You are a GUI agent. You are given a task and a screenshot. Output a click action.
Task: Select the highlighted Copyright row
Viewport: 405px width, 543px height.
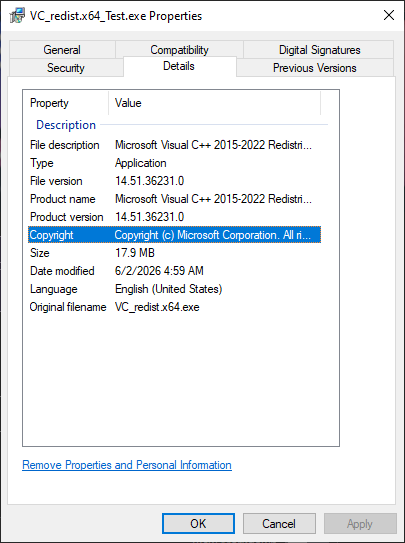(174, 235)
